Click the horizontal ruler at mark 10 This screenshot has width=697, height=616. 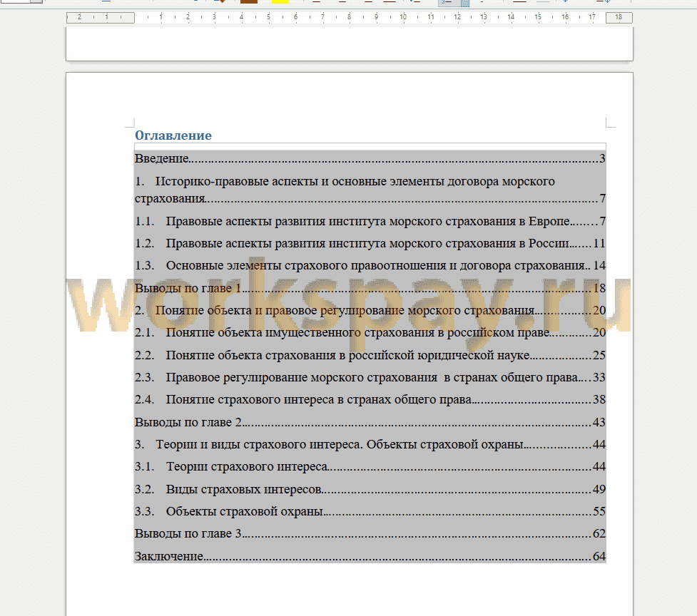click(403, 17)
